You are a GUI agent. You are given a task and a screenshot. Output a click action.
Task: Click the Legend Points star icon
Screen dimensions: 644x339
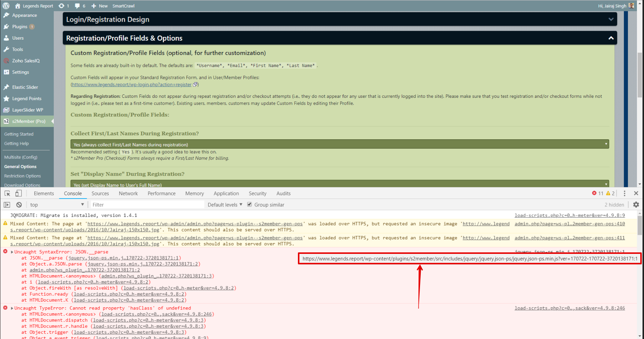point(6,99)
